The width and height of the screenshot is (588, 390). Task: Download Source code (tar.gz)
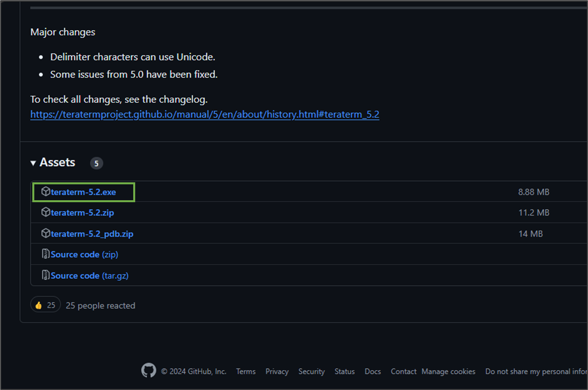89,276
